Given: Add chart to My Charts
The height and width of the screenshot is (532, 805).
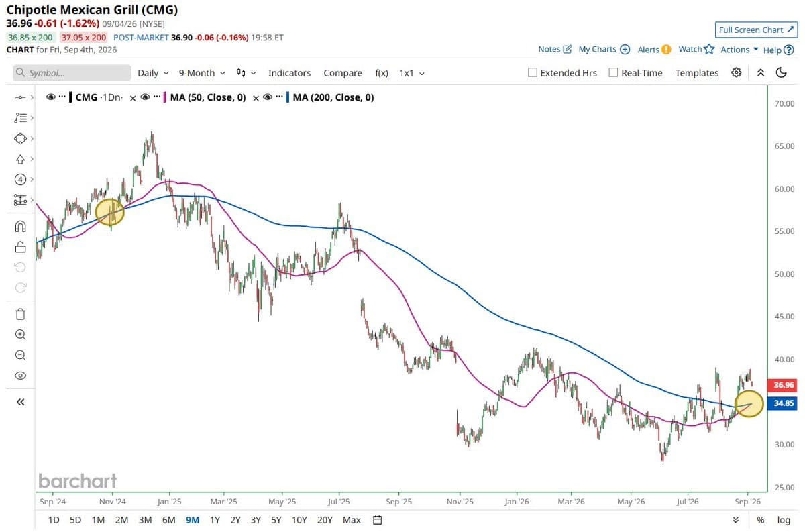Looking at the screenshot, I should (x=625, y=49).
